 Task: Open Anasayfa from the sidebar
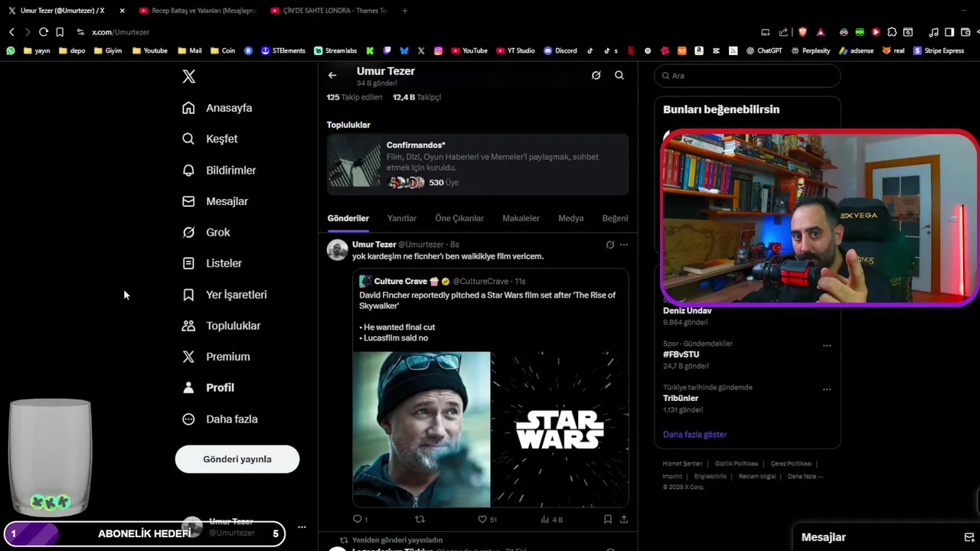pos(217,108)
